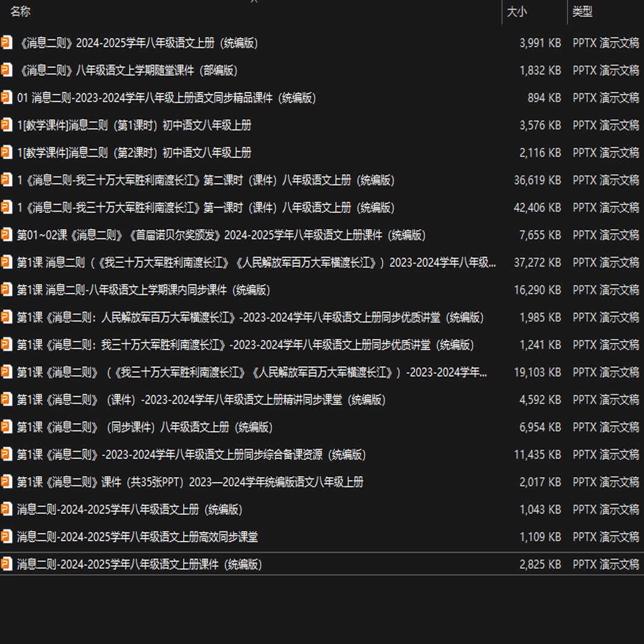This screenshot has height=644, width=644.
Task: Click the icon of 第01~02课 首届诺贝尔奖颁发 file
Action: pos(7,235)
